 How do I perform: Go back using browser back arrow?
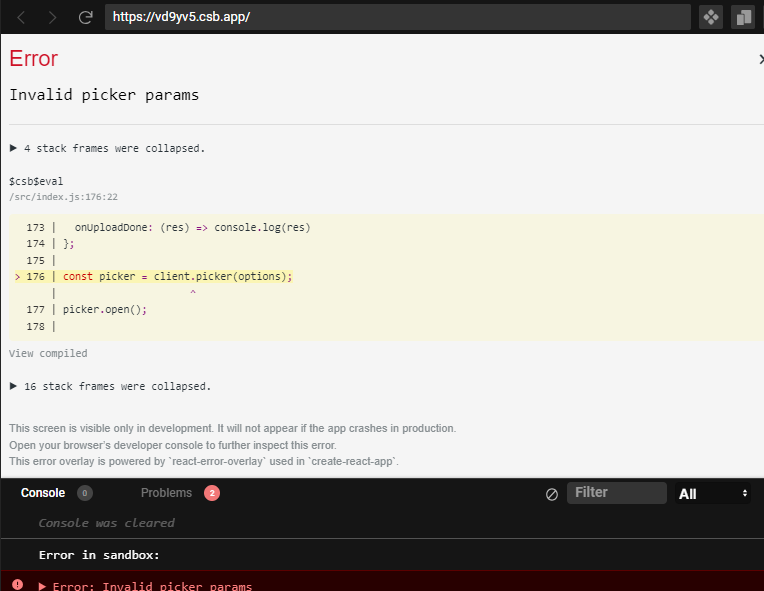(21, 18)
